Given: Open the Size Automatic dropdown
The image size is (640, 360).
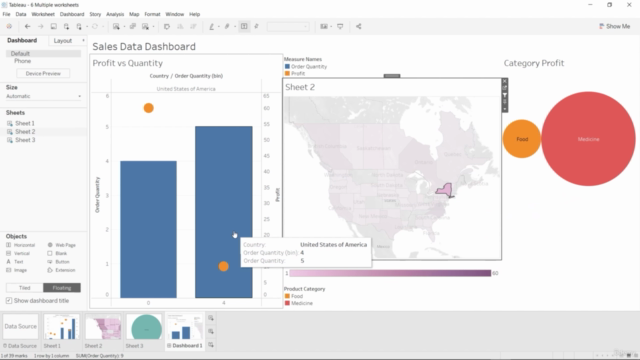Looking at the screenshot, I should pyautogui.click(x=43, y=96).
